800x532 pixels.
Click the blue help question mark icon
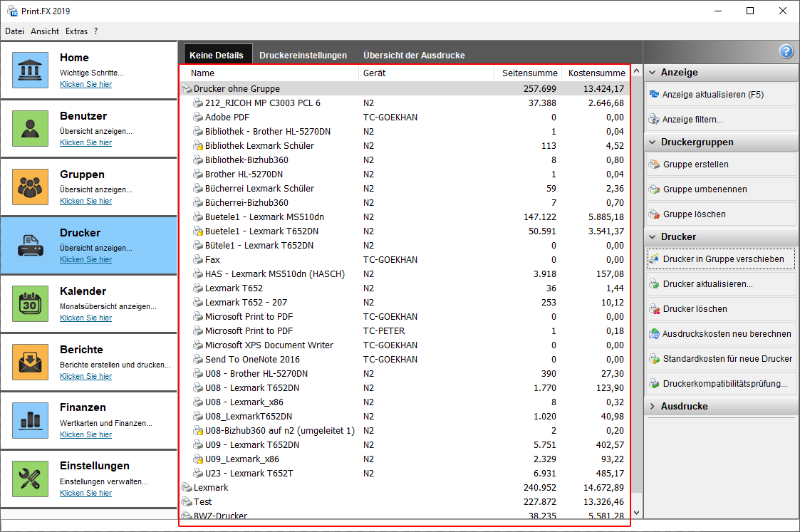(x=786, y=51)
